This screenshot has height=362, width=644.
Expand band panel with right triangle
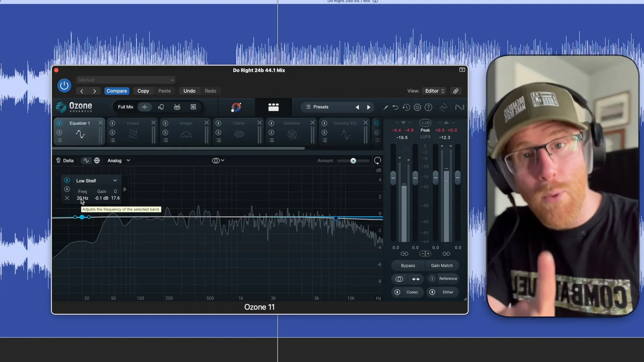125,189
